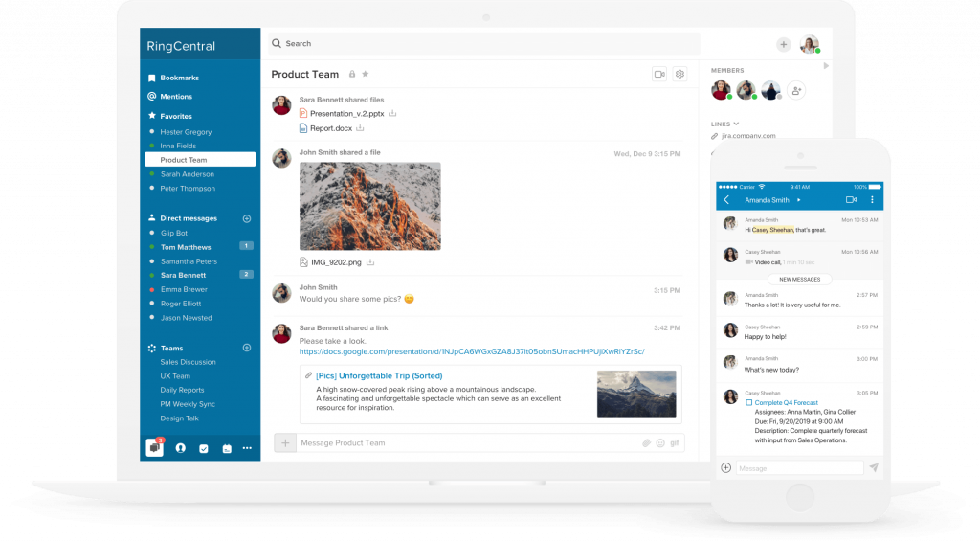
Task: Go back on the phone chat
Action: [726, 200]
